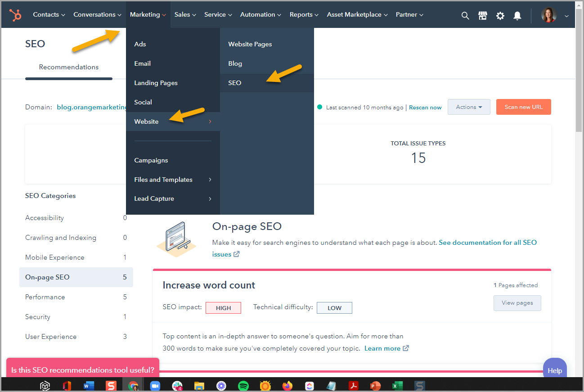
Task: Open the marketplace storefront icon
Action: pos(483,16)
